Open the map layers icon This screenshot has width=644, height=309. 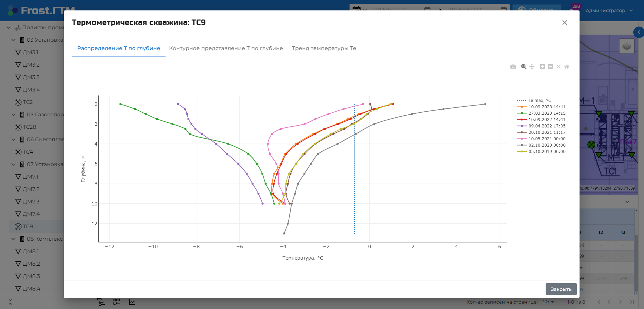[627, 46]
